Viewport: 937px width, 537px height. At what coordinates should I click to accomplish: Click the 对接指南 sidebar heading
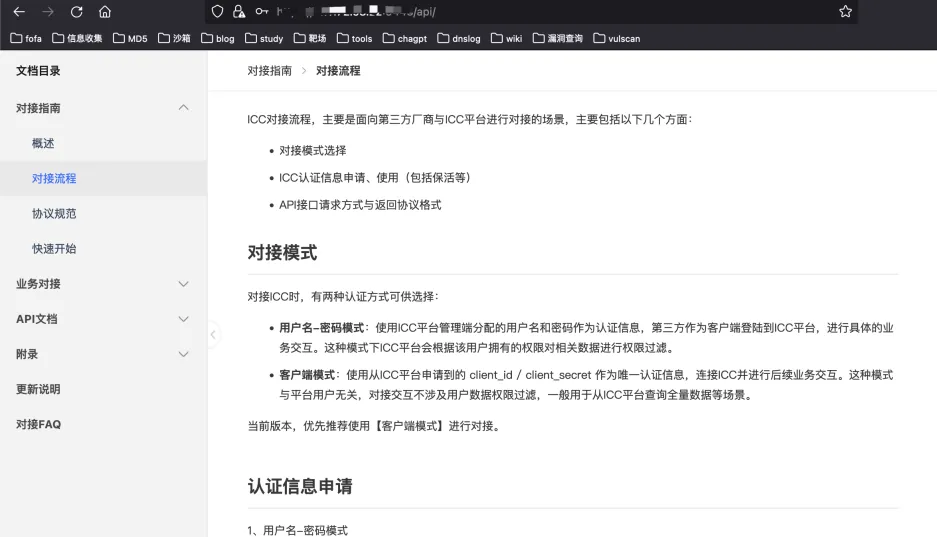pos(38,108)
